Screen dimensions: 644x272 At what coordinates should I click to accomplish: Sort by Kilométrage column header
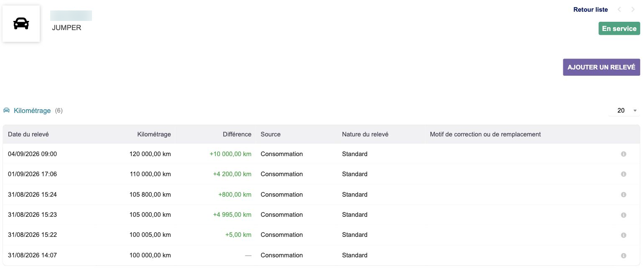pos(154,134)
